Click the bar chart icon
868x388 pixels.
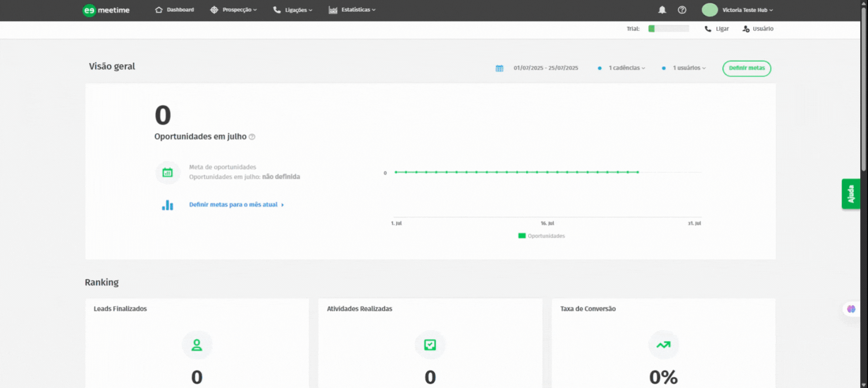[168, 205]
